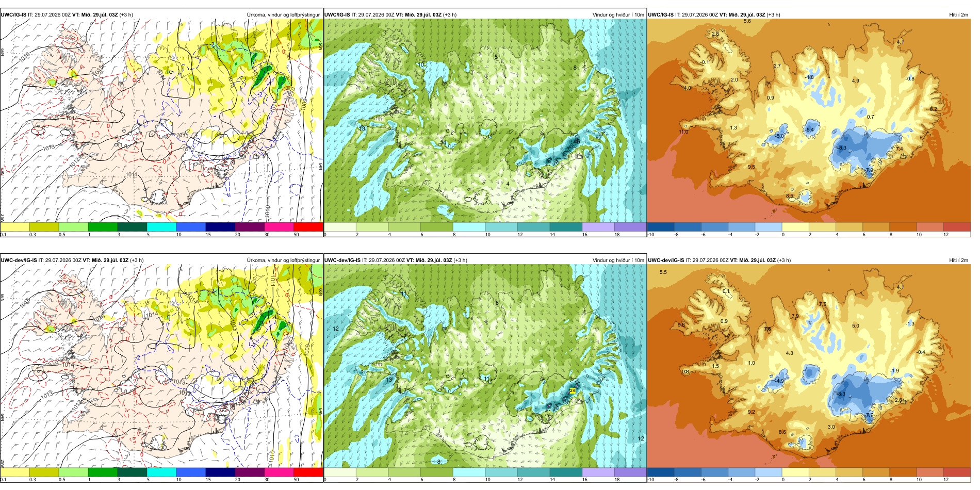Open the UWC/IG-IS 10m wind and gust map

pyautogui.click(x=485, y=123)
